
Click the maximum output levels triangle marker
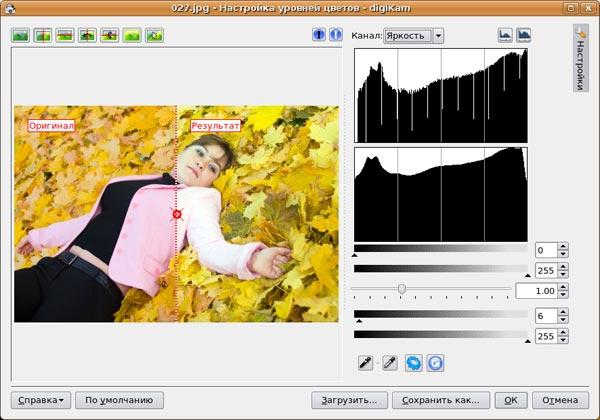(x=528, y=341)
